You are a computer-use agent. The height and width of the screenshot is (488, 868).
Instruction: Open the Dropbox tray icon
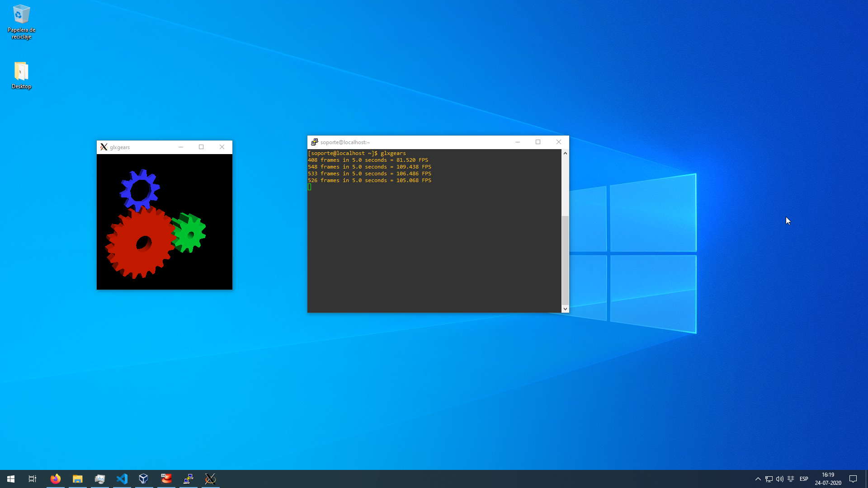click(x=791, y=479)
